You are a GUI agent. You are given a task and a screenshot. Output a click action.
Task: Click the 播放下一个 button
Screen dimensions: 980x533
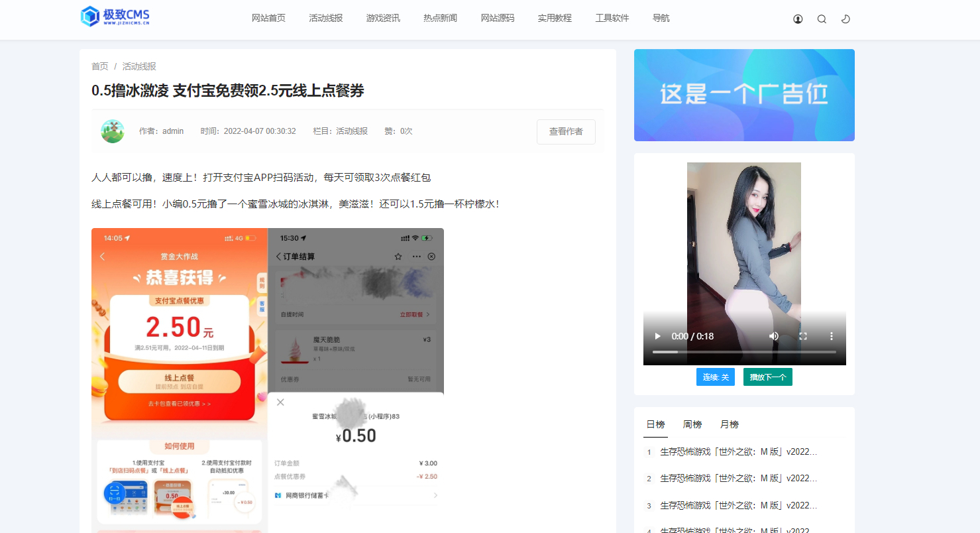tap(768, 377)
